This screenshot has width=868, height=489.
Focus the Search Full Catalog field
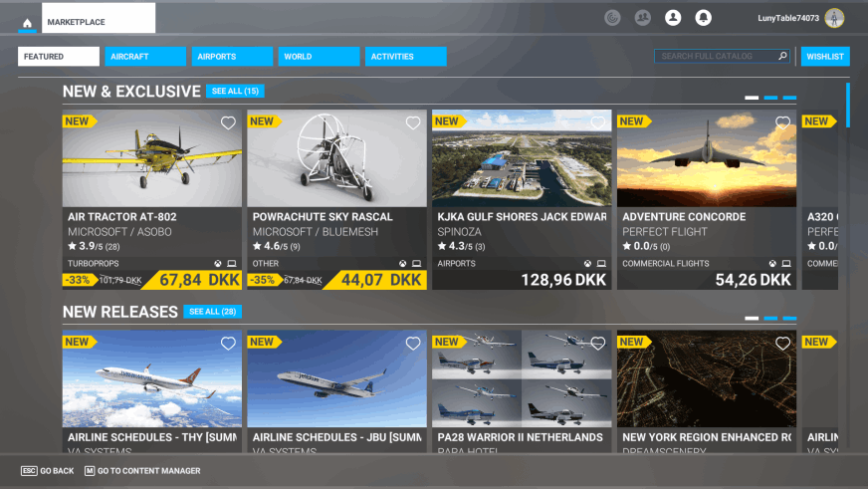[x=715, y=57]
